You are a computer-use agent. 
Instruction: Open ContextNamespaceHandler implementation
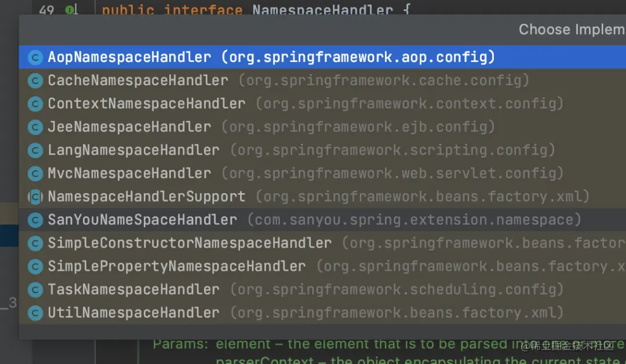tap(322, 103)
